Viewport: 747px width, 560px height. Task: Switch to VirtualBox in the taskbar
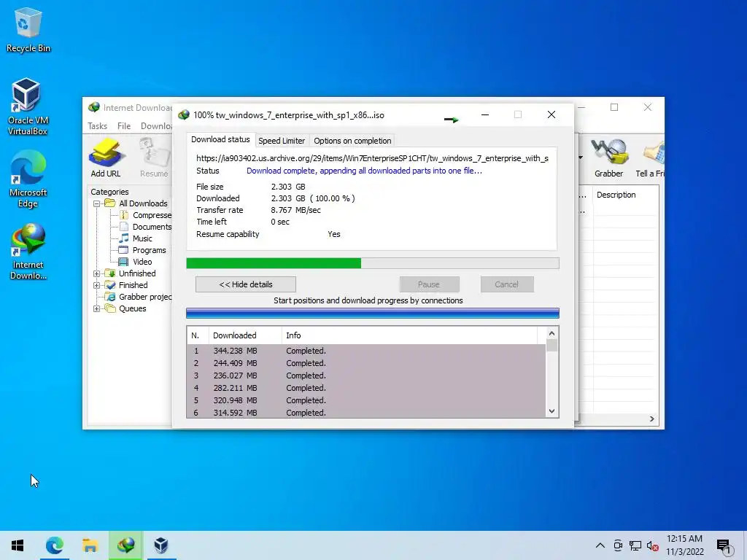161,545
